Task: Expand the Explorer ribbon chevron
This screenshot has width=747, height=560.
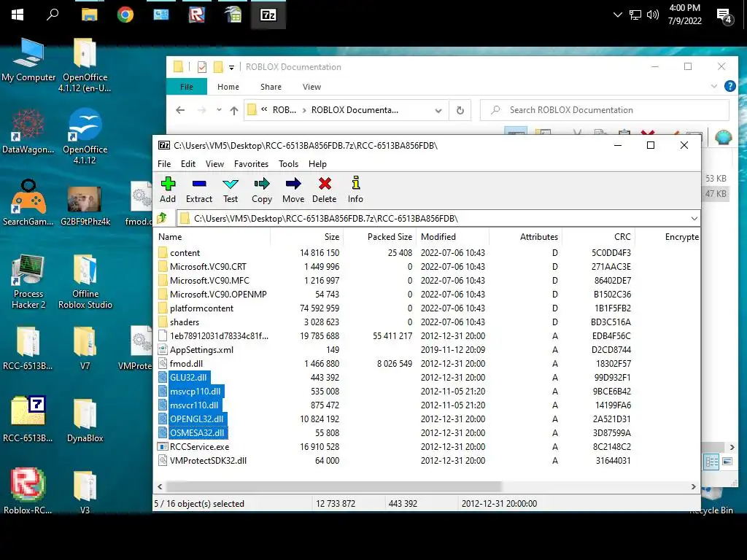Action: [x=713, y=86]
